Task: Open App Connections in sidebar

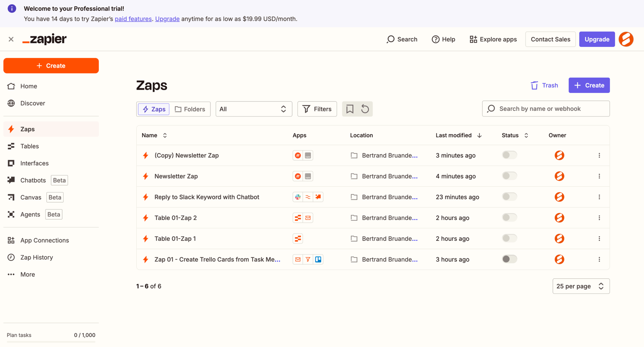Action: pyautogui.click(x=51, y=240)
